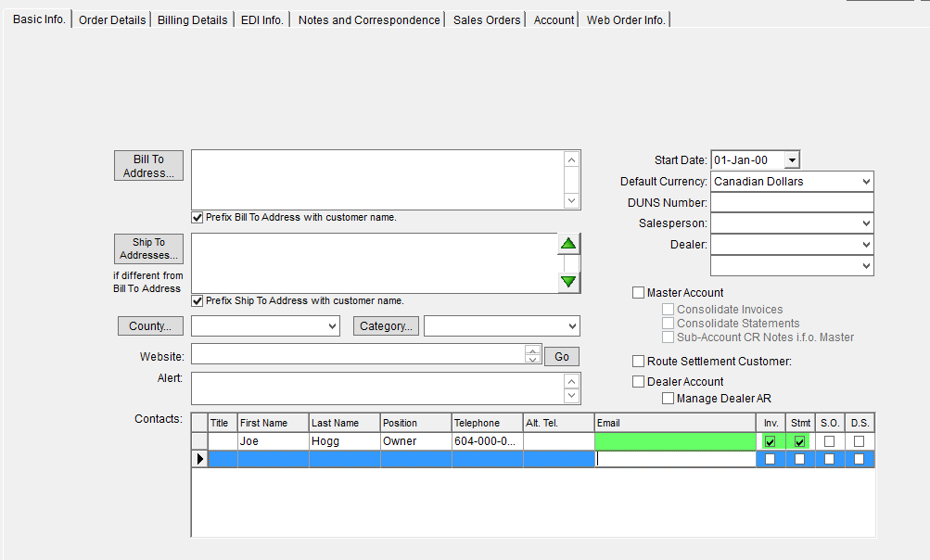Click in the DUNS Number field
This screenshot has height=560, width=930.
click(792, 202)
